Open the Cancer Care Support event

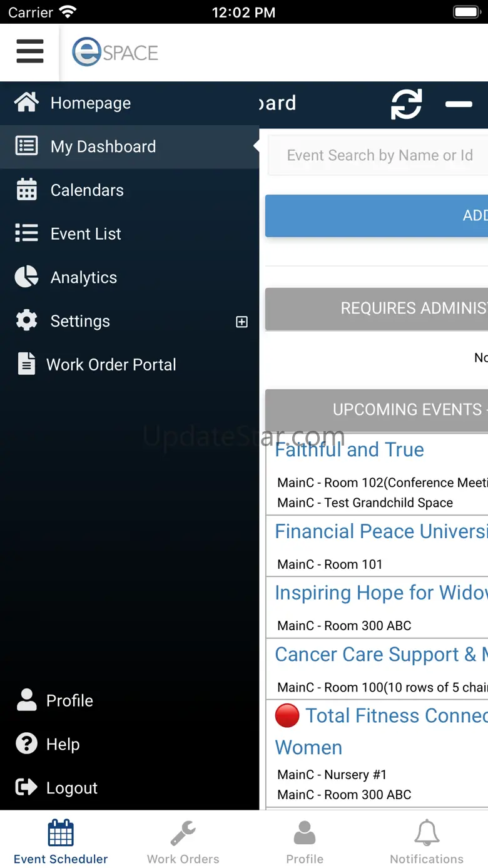click(x=381, y=655)
